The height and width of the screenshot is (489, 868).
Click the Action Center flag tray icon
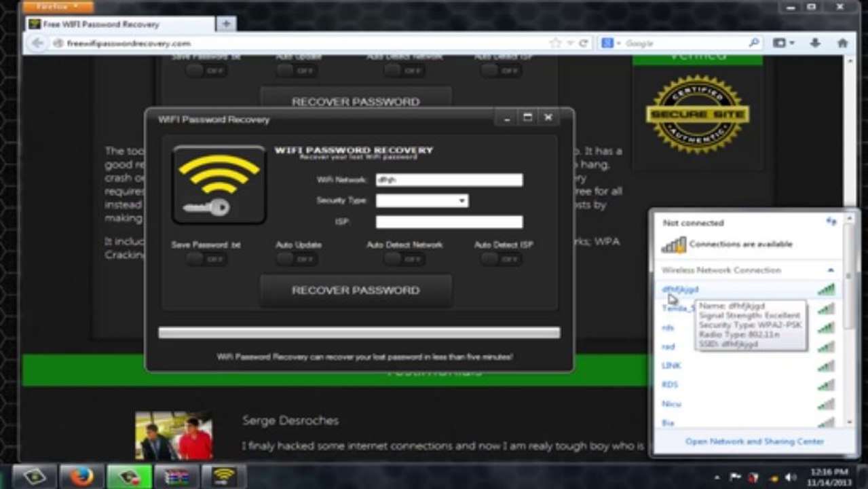[x=735, y=477]
